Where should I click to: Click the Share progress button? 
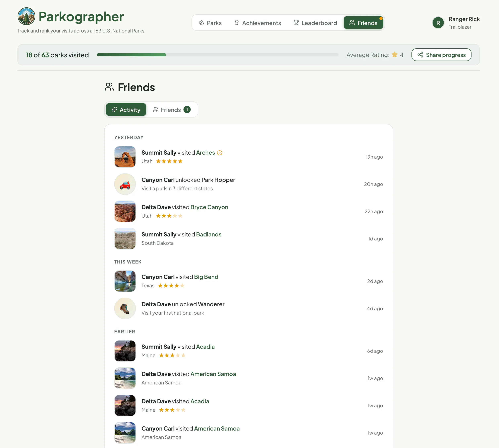click(441, 55)
